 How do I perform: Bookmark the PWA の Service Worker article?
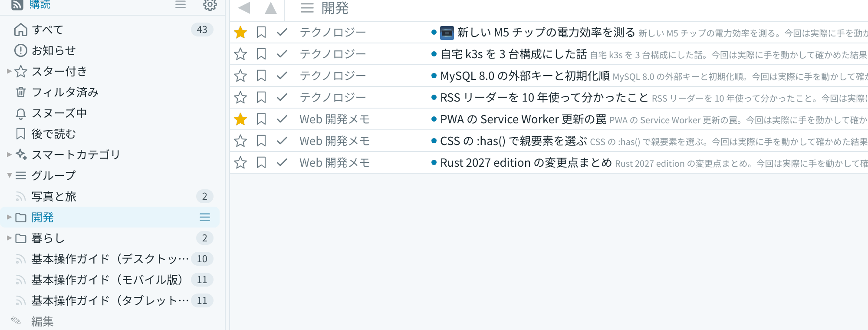click(261, 119)
